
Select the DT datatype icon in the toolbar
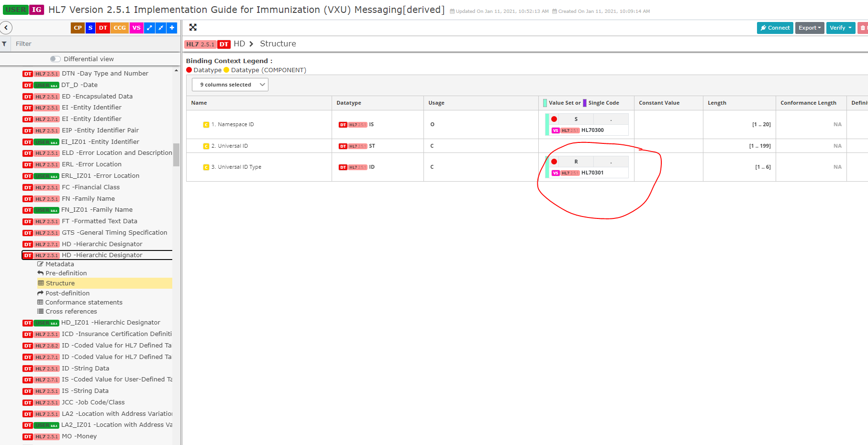(102, 28)
